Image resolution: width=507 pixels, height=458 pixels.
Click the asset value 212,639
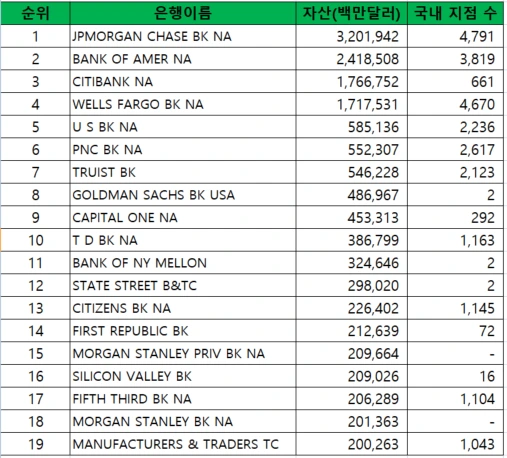click(x=373, y=331)
